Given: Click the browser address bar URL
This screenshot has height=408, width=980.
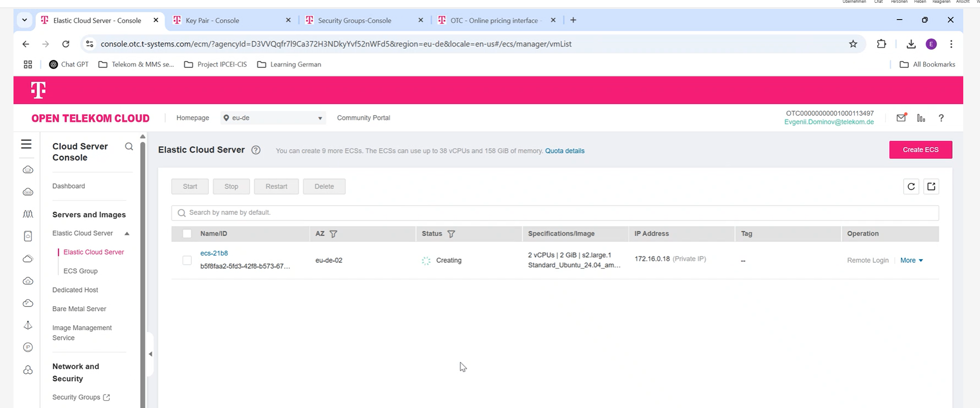Looking at the screenshot, I should pos(336,44).
